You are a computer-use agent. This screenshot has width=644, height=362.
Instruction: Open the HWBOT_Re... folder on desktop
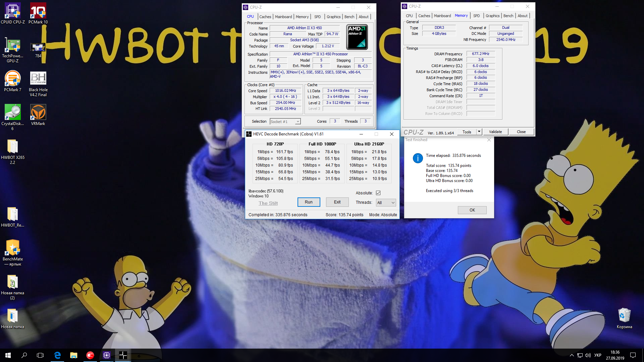(13, 217)
